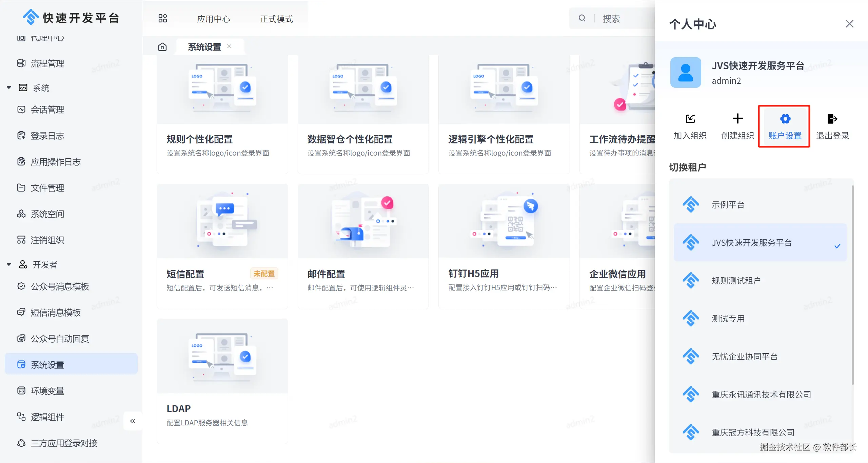
Task: Click the 退出登录 logout icon
Action: 832,119
